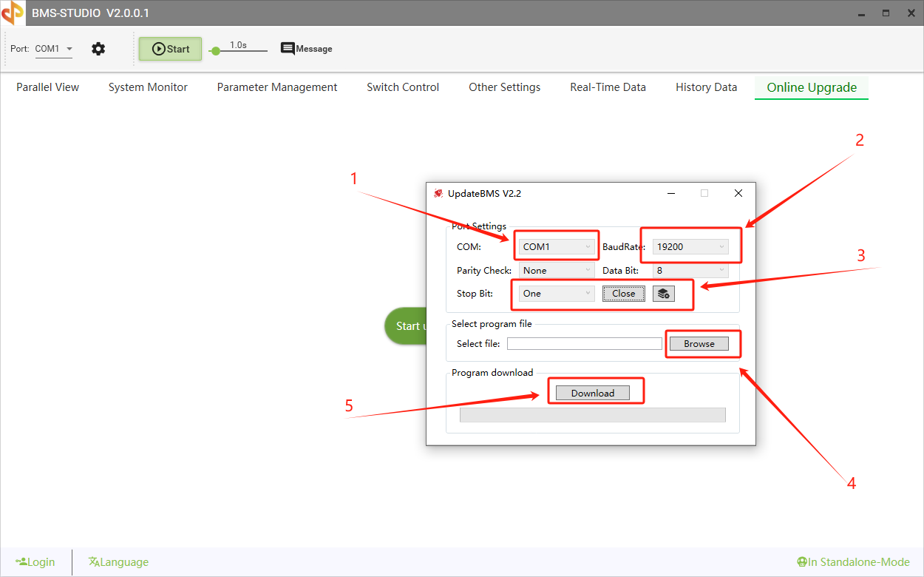The height and width of the screenshot is (577, 924).
Task: Click the layered settings icon beside Close
Action: (x=663, y=294)
